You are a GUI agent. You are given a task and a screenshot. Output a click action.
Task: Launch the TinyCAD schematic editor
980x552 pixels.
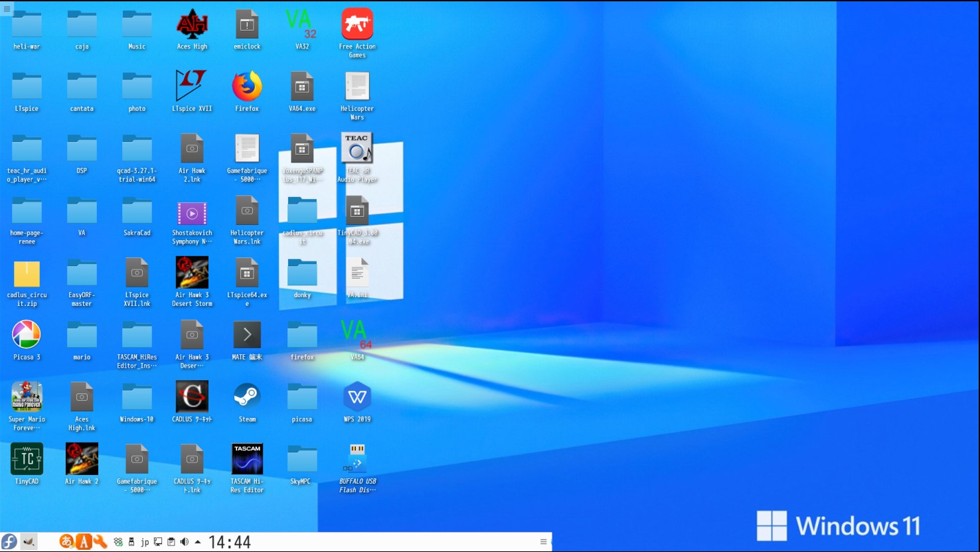tap(27, 458)
